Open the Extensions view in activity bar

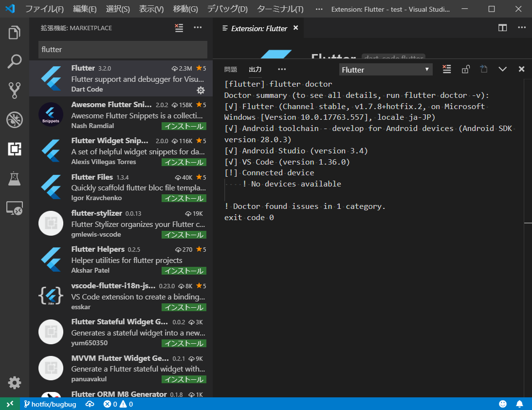14,149
